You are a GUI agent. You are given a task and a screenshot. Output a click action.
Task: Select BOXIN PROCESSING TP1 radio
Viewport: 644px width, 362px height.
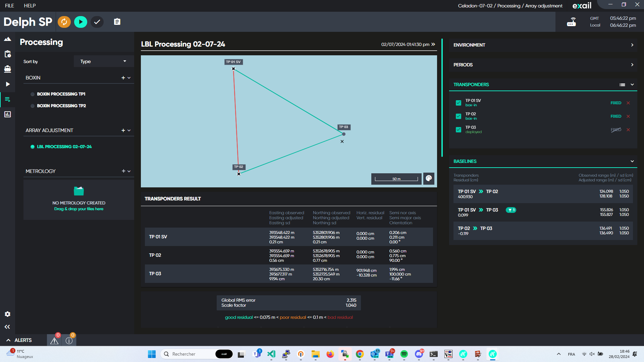[x=33, y=94]
